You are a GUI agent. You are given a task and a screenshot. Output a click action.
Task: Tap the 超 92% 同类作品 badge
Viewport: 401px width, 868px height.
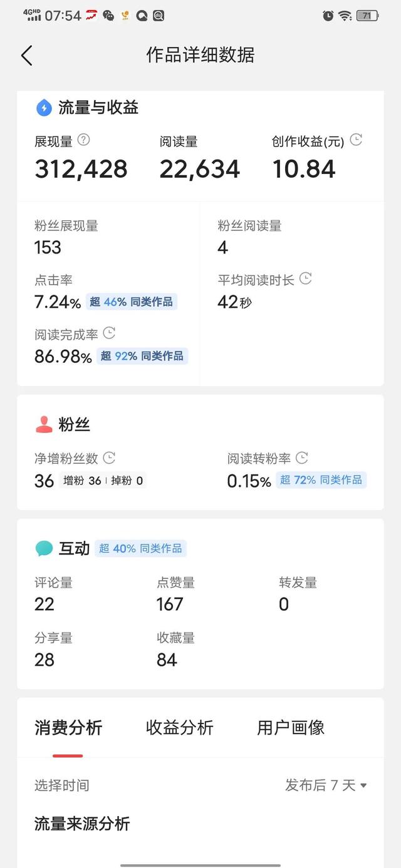click(142, 356)
